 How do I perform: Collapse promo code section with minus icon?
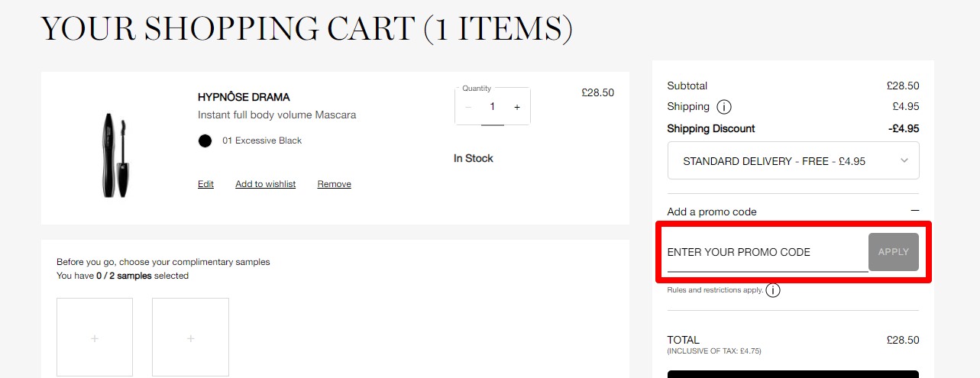914,211
